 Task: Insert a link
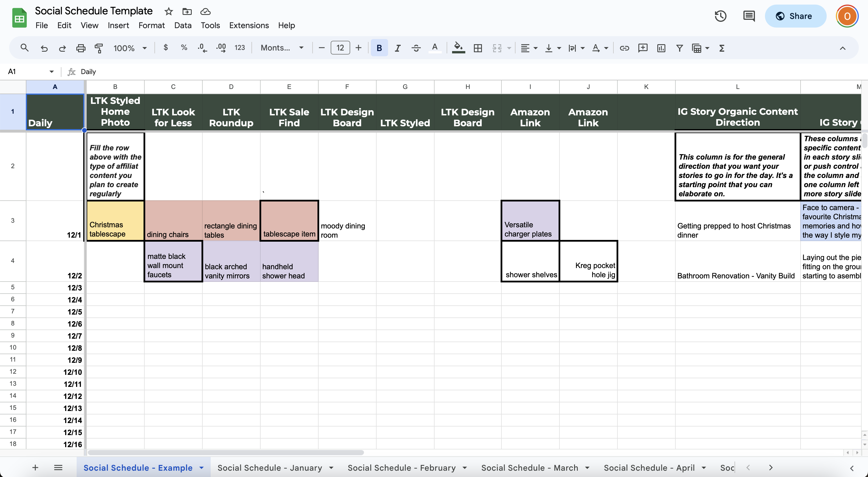pos(624,48)
